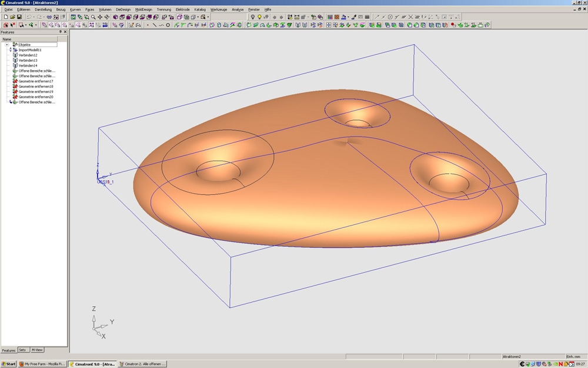Open the paint bucket color dropdown arrow

(x=348, y=17)
